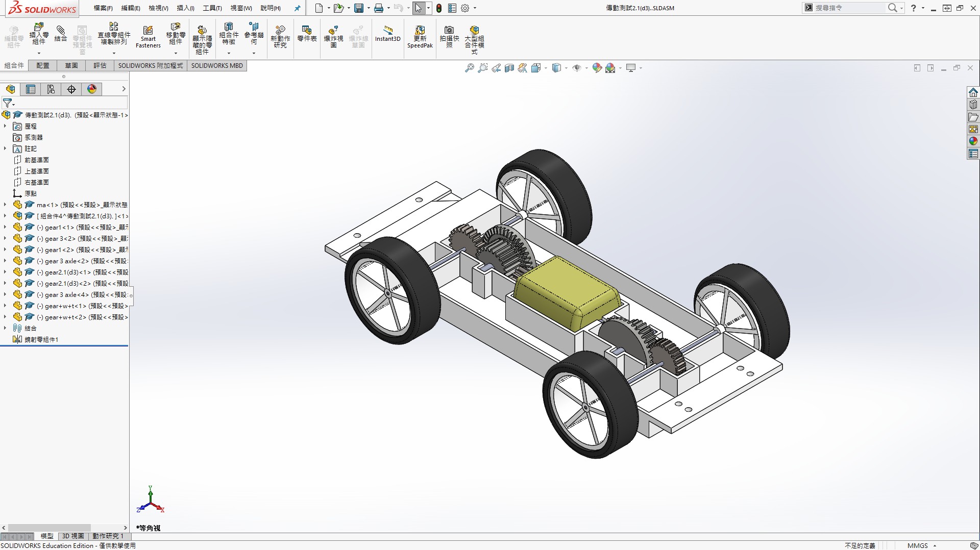Click the MMGS unit system in status bar
The image size is (980, 550).
[x=918, y=545]
